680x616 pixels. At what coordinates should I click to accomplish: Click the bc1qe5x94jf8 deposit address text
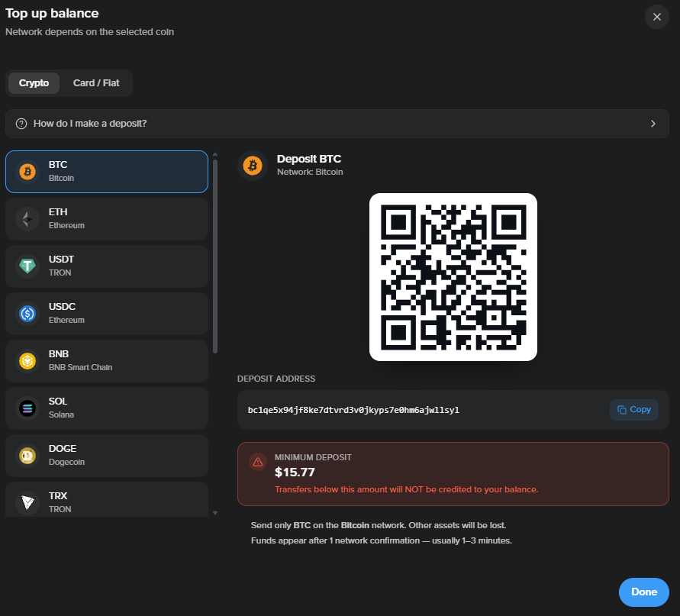point(353,410)
